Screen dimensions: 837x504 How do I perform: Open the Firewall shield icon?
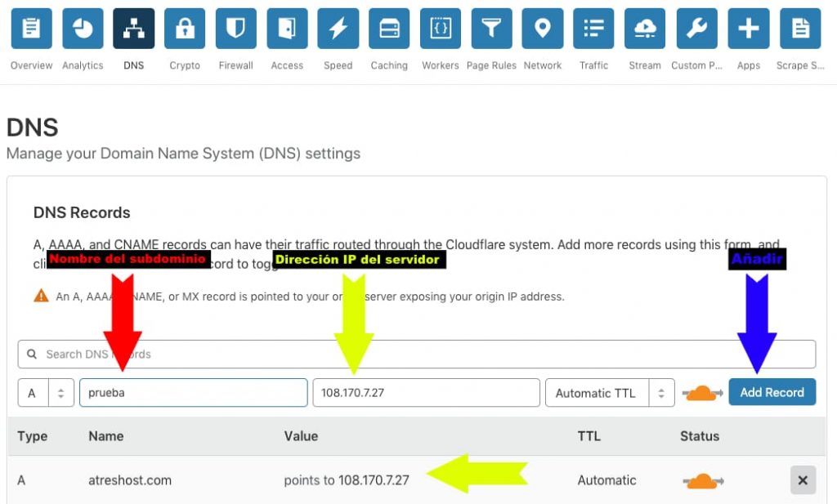[236, 29]
